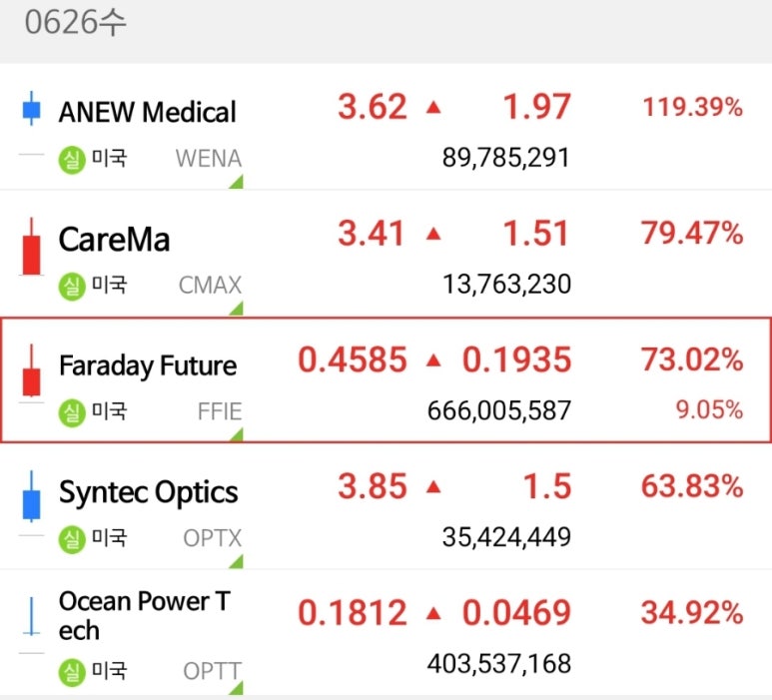Click the CMAX ticker symbol
Screen dimensions: 772x700
[x=211, y=285]
